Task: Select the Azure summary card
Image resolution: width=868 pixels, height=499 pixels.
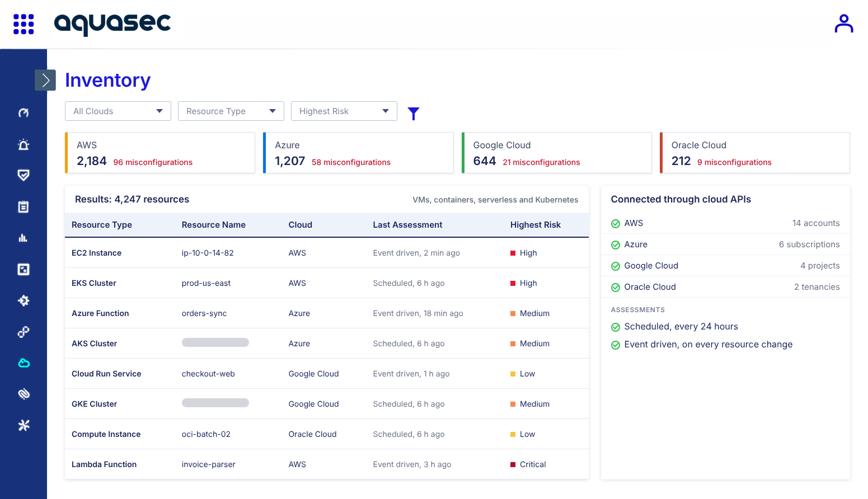Action: [x=358, y=153]
